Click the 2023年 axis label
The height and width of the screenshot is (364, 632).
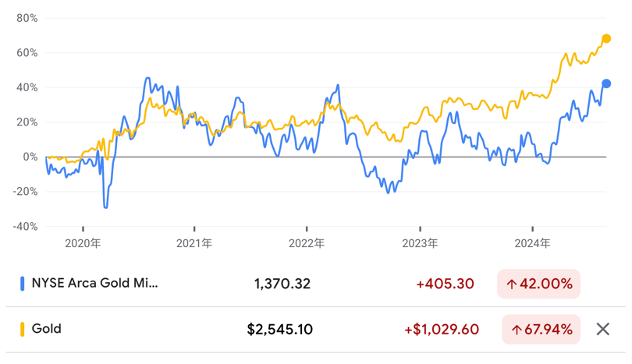tap(420, 243)
